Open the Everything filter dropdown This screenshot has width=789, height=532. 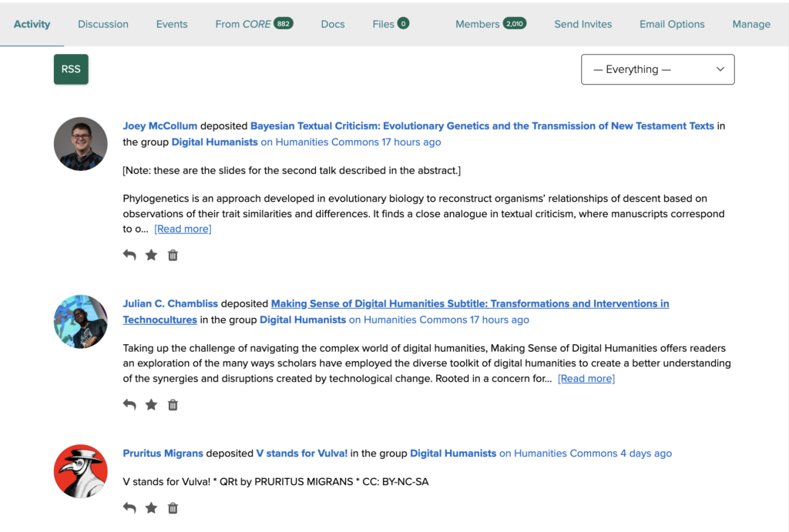pos(657,69)
